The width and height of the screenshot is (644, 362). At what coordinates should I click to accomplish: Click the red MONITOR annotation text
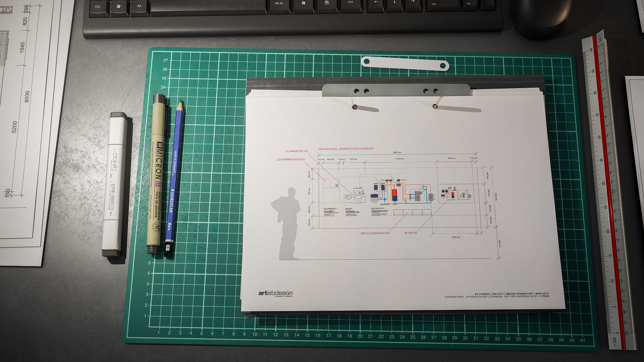pyautogui.click(x=411, y=233)
